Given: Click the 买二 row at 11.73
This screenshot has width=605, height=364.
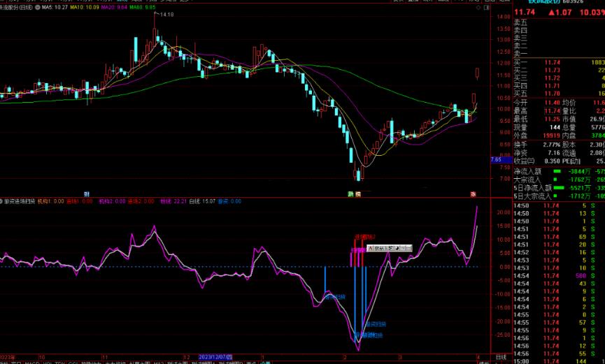Looking at the screenshot, I should [x=559, y=70].
